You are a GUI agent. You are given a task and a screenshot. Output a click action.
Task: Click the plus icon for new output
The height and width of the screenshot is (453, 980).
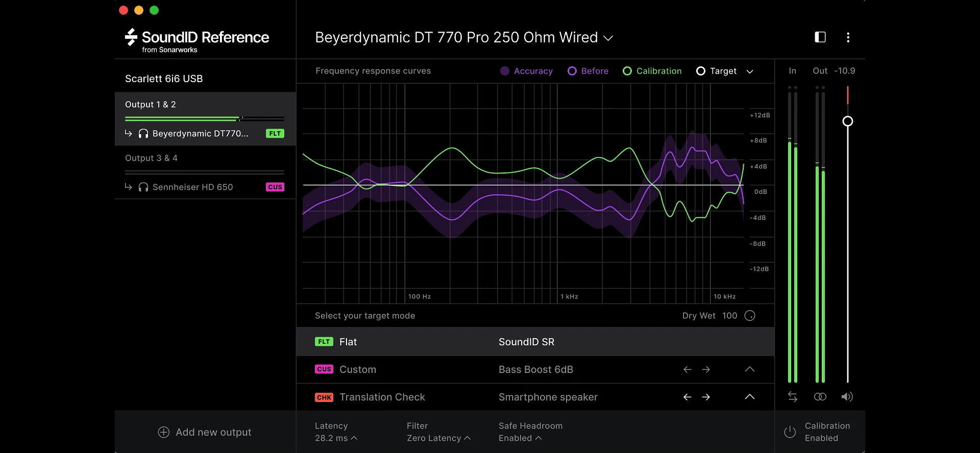pyautogui.click(x=164, y=432)
